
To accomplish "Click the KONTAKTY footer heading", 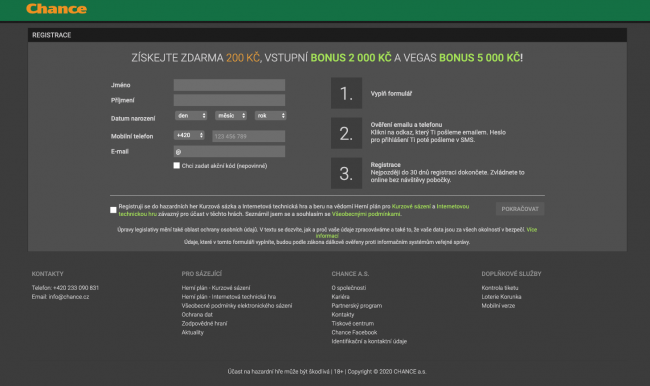I will [x=48, y=274].
